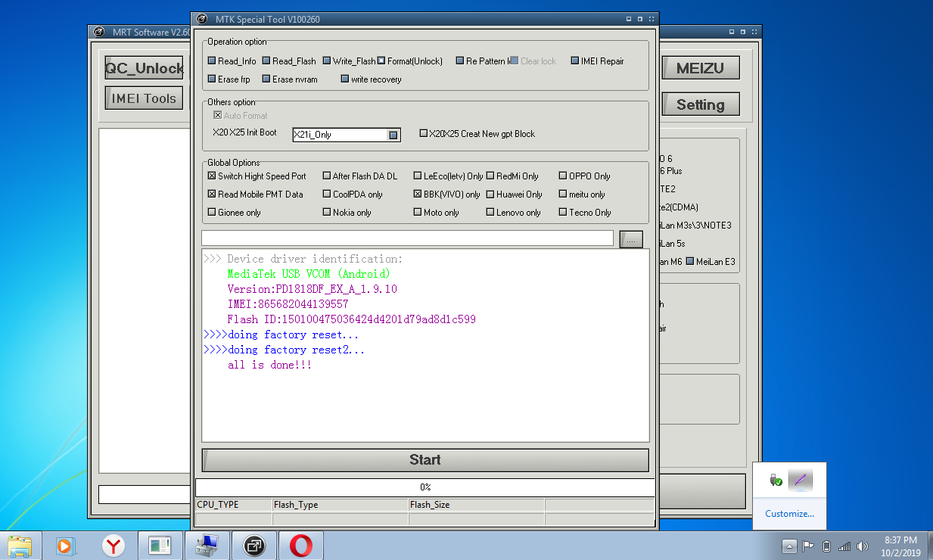Screen dimensions: 933x560
Task: Click the CPU_TYPE column header
Action: pos(233,505)
